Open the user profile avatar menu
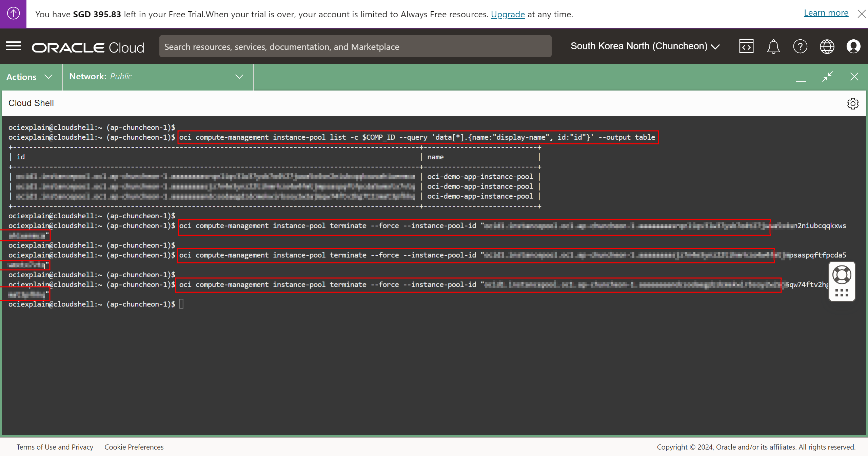The height and width of the screenshot is (456, 868). 853,46
